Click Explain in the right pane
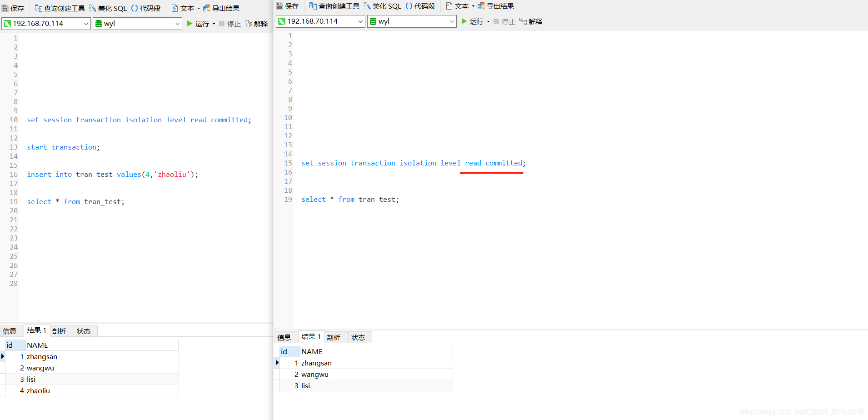The height and width of the screenshot is (420, 868). pyautogui.click(x=531, y=21)
